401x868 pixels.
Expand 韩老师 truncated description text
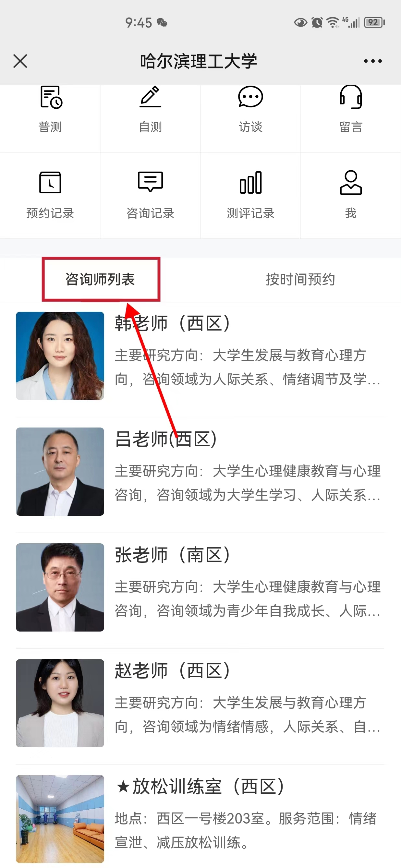click(248, 367)
